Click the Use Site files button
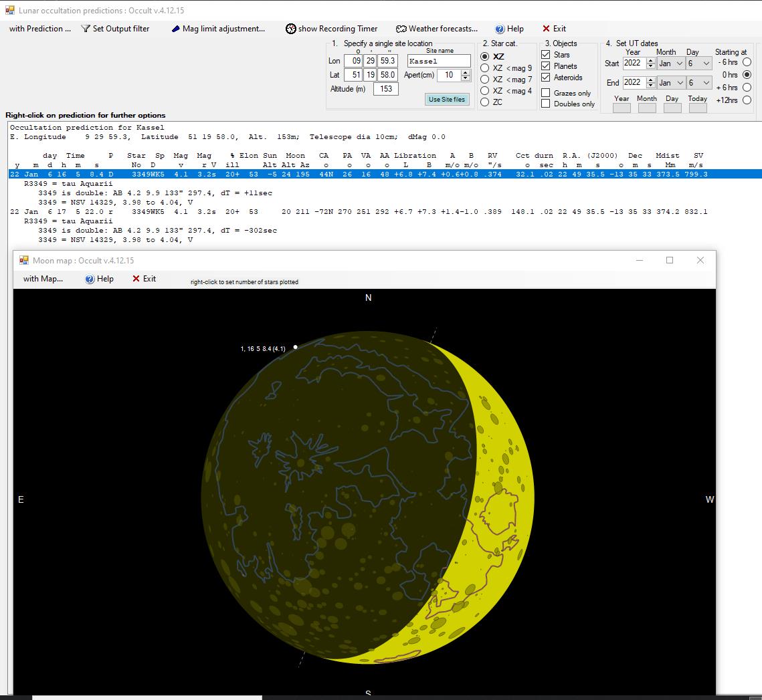Screen dimensions: 762x700 point(446,100)
